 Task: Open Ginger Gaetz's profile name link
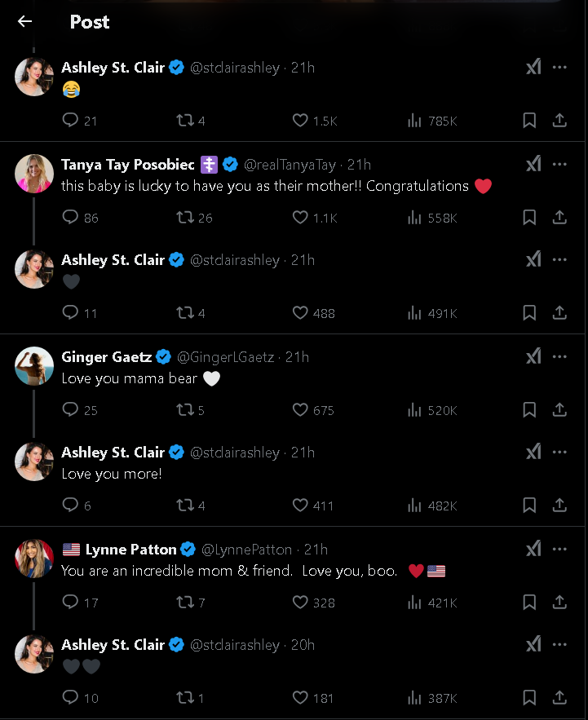point(106,357)
